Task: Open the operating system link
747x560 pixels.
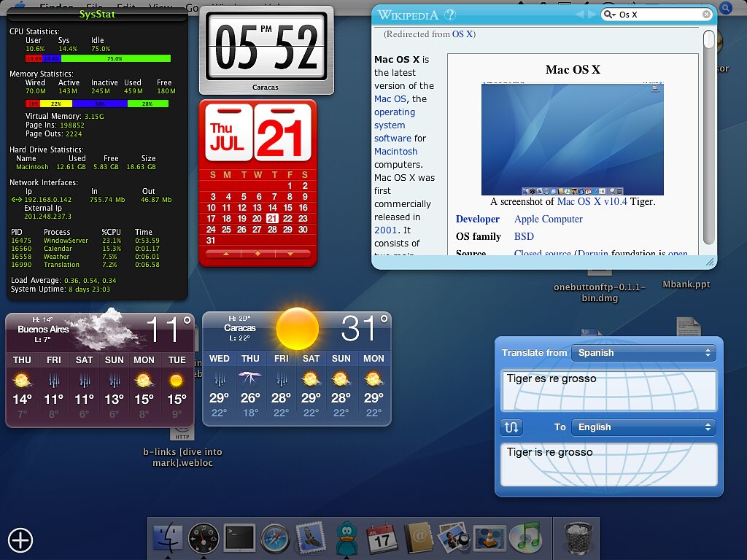Action: [x=395, y=119]
